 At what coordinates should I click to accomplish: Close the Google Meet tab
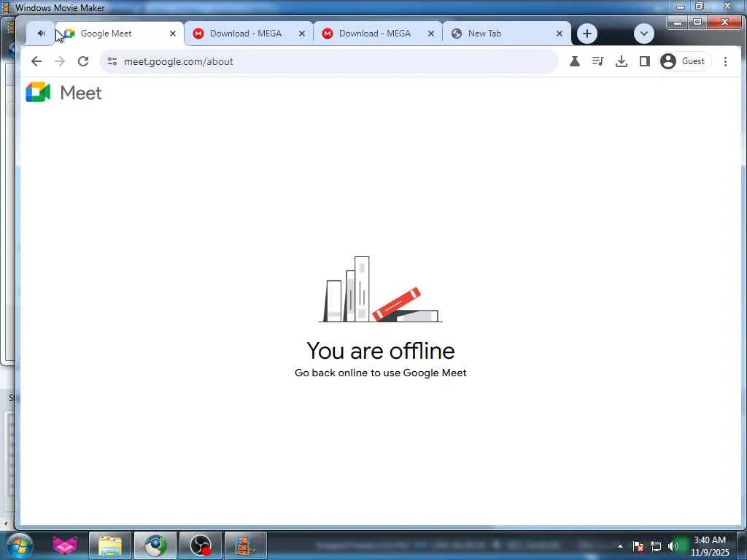(x=173, y=34)
